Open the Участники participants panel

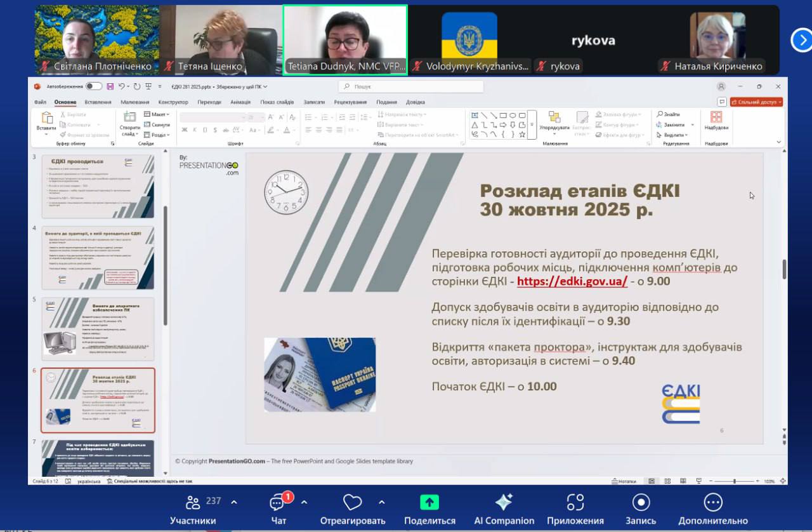[x=193, y=503]
